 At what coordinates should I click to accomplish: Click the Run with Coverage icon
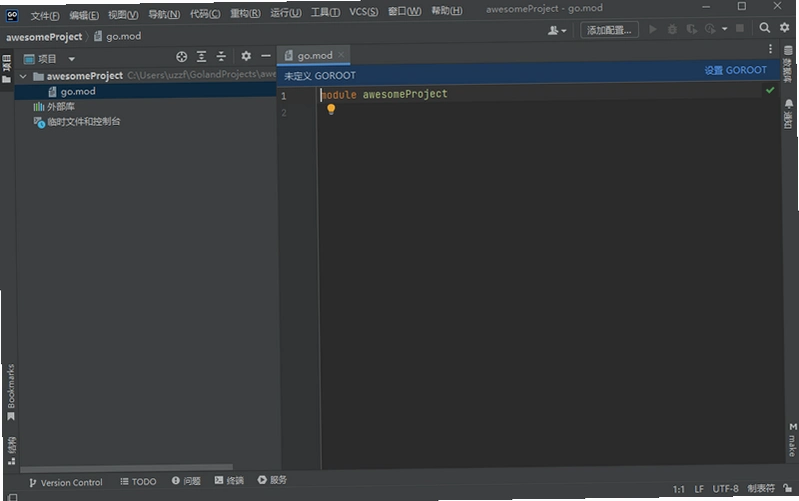pyautogui.click(x=691, y=29)
